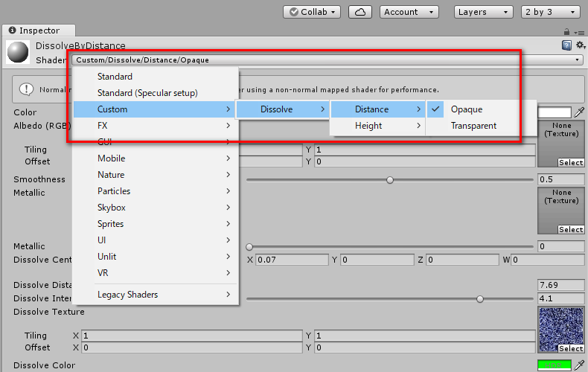Image resolution: width=588 pixels, height=372 pixels.
Task: Click the Dissolve Center X field 0.07
Action: 292,260
